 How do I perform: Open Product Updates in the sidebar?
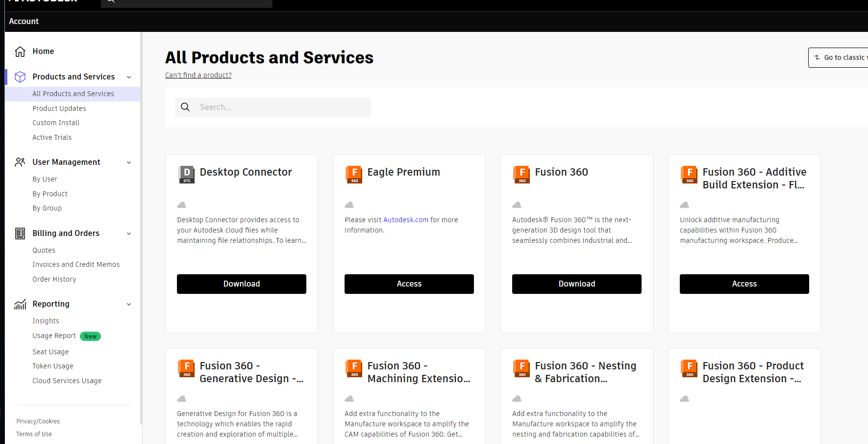pos(59,108)
